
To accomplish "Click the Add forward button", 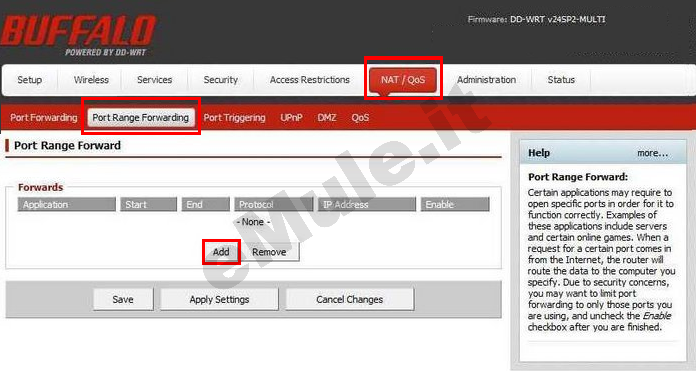I will point(221,252).
